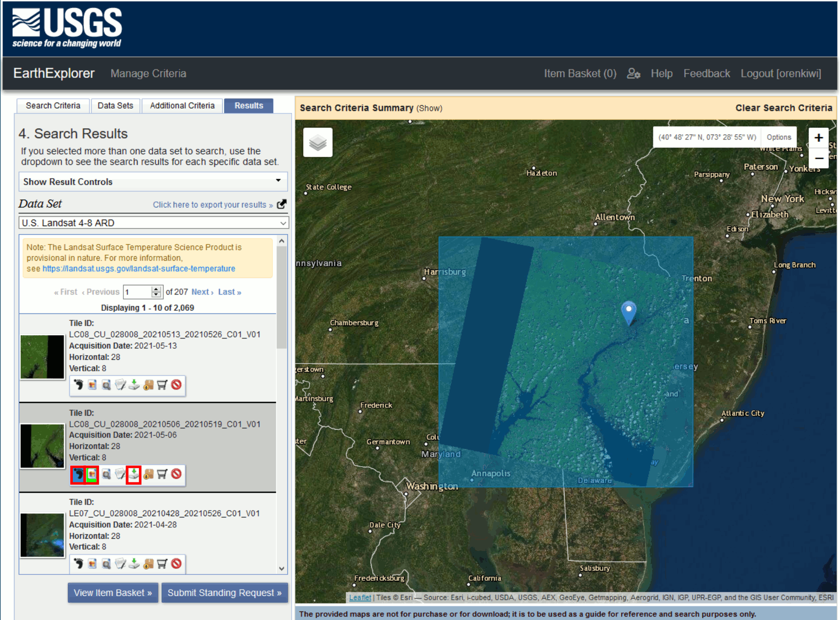Screen dimensions: 840x620
Task: Add 2021-04-28 tile to order cart
Action: pos(162,564)
